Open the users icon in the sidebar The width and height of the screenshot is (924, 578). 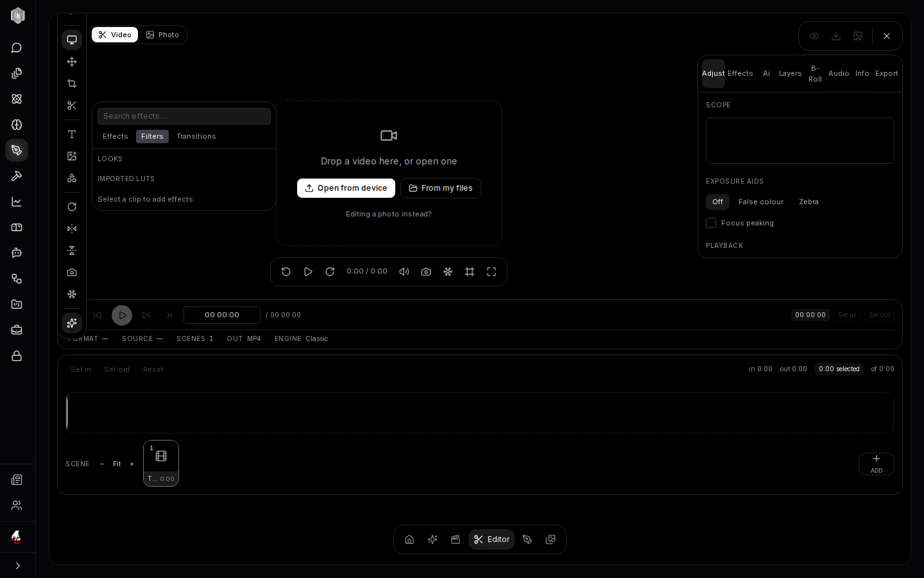17,505
